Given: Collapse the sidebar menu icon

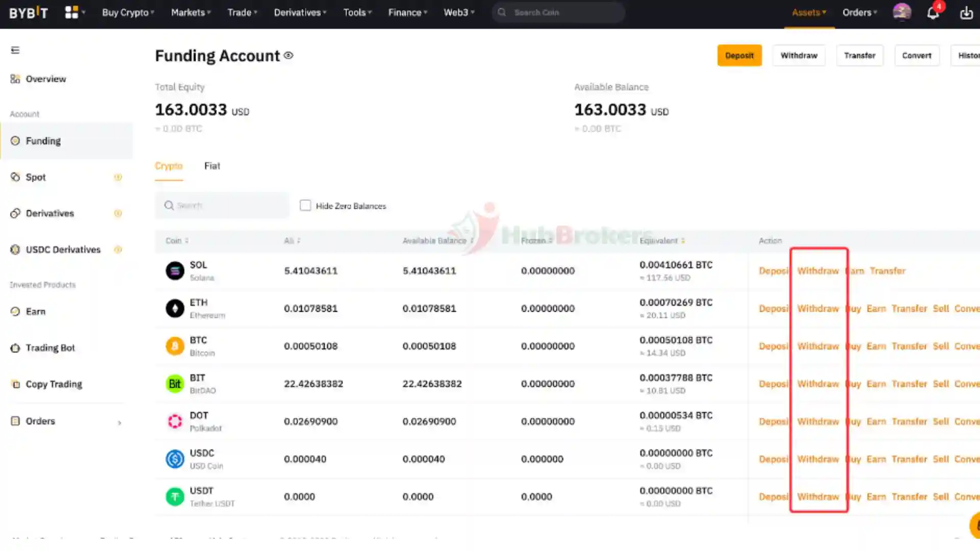Looking at the screenshot, I should click(15, 50).
